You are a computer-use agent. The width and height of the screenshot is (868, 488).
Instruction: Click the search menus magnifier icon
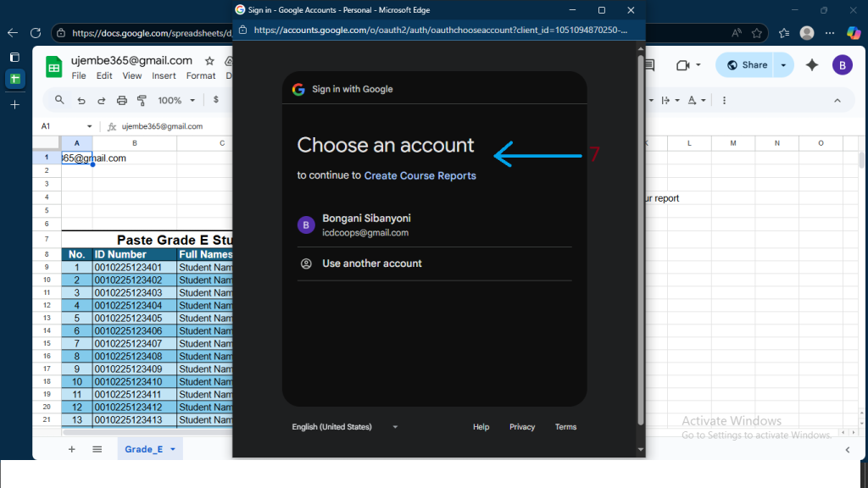coord(59,100)
